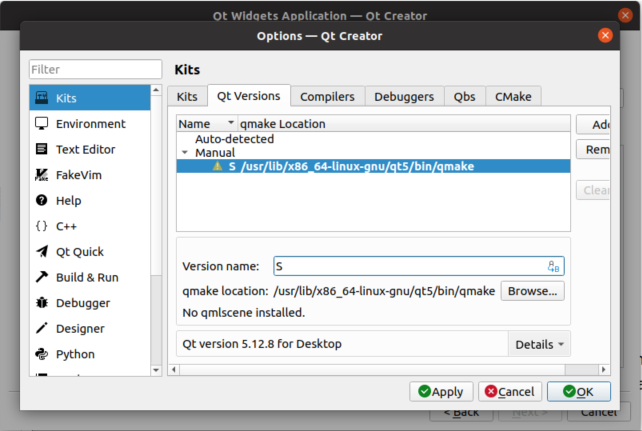Click the sidebar scroll down arrow

click(x=156, y=370)
